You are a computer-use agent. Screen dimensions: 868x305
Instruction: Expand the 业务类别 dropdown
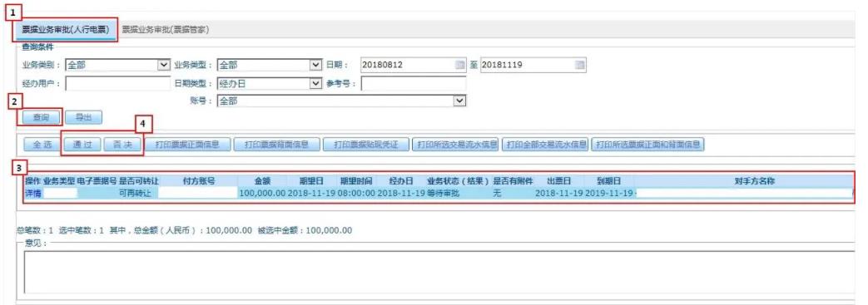click(x=164, y=65)
